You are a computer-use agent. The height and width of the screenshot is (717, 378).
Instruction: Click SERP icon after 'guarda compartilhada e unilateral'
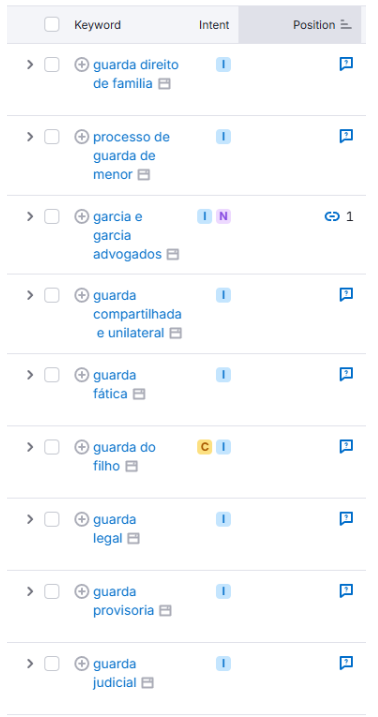(x=176, y=333)
